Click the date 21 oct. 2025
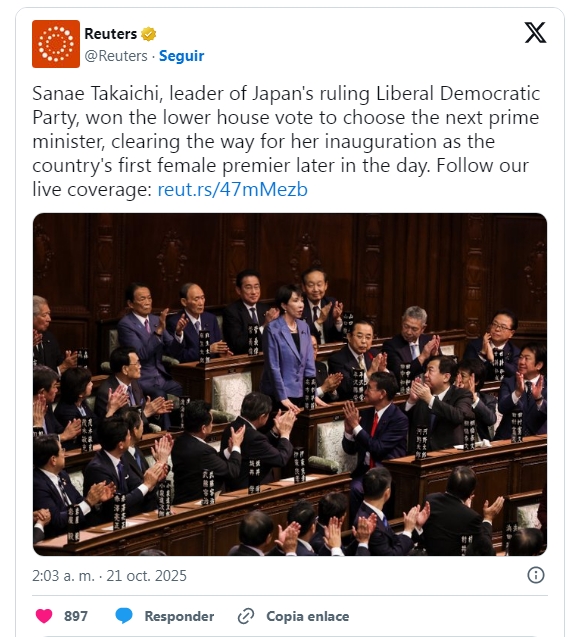The width and height of the screenshot is (581, 637). pyautogui.click(x=146, y=576)
